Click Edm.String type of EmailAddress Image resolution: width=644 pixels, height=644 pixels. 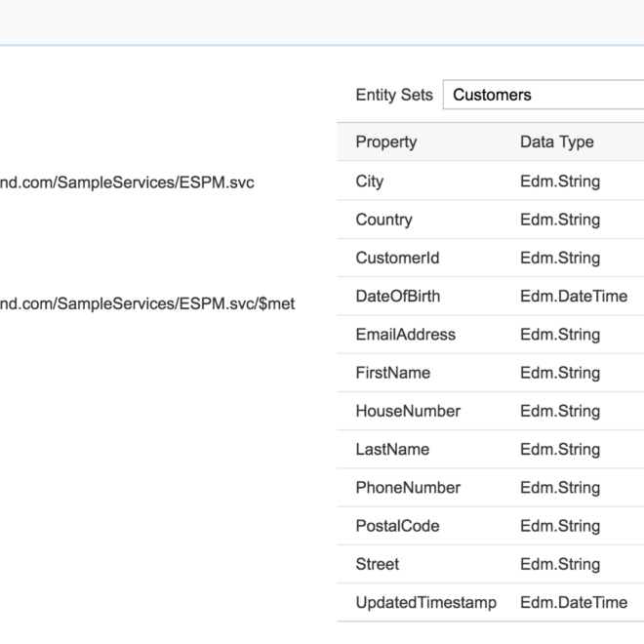(560, 335)
